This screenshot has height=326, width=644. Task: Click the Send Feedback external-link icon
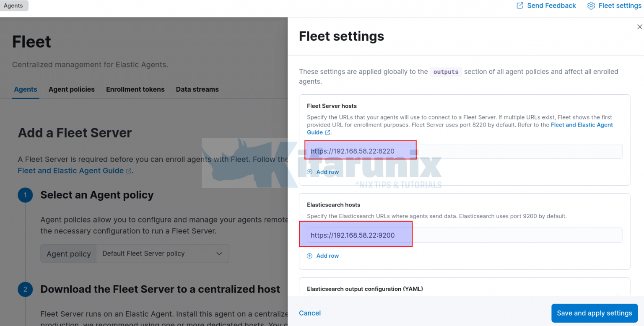[519, 5]
